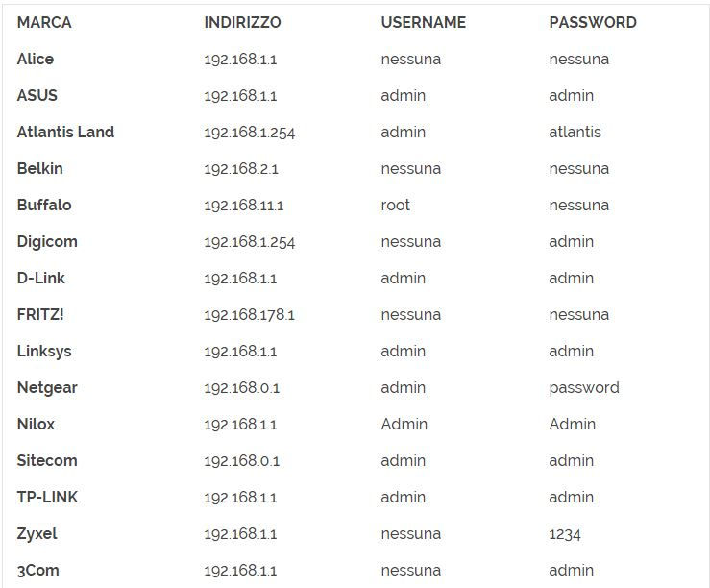Click the 3Com brand name

coord(37,570)
